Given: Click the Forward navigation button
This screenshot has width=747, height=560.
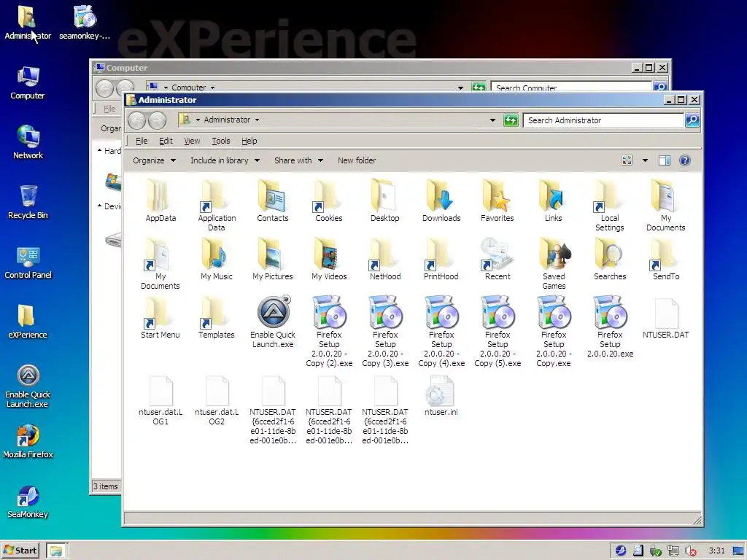Looking at the screenshot, I should [x=158, y=120].
